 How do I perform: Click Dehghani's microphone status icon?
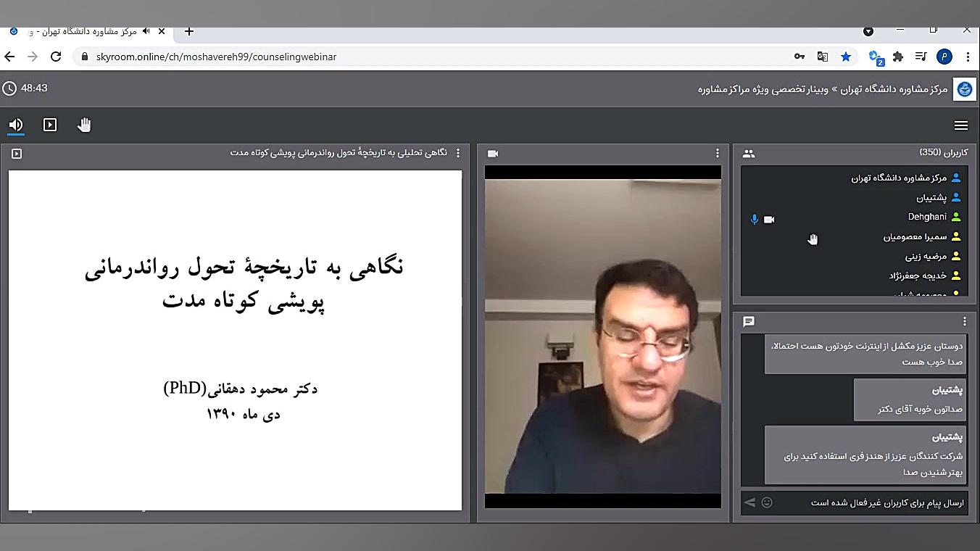click(x=755, y=219)
